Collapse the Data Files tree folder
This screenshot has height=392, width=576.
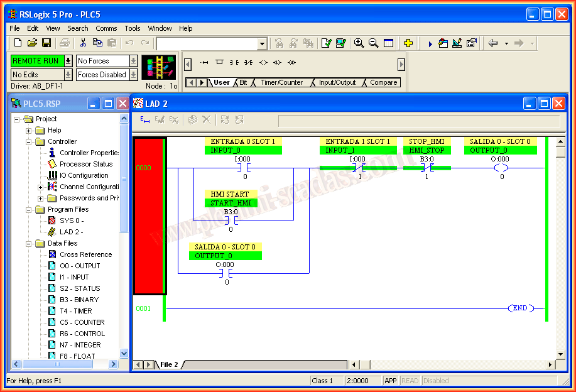click(x=29, y=244)
